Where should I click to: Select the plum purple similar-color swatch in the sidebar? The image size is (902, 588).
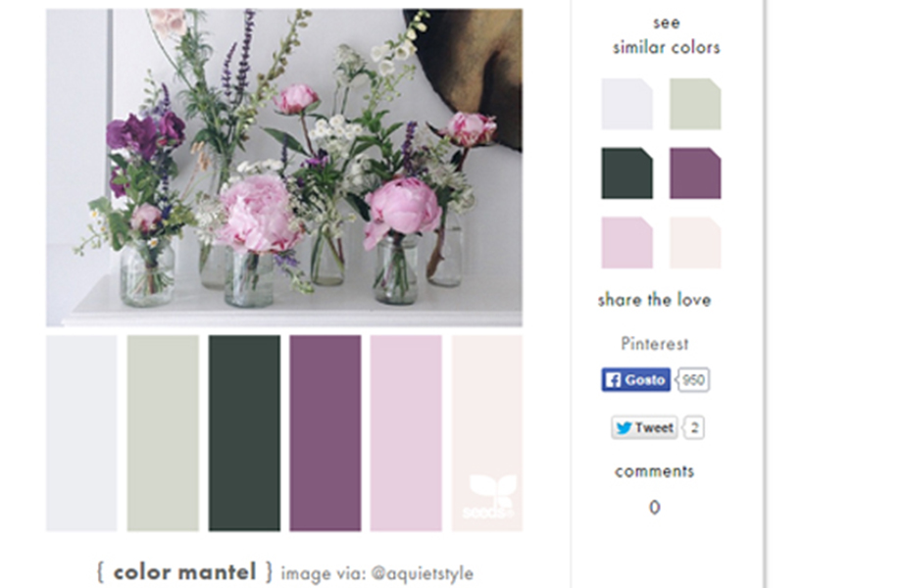click(x=695, y=173)
